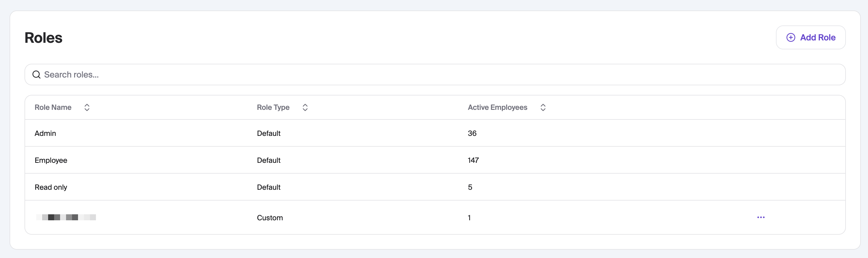Open the blurred custom role name
This screenshot has height=258, width=868.
click(x=66, y=217)
